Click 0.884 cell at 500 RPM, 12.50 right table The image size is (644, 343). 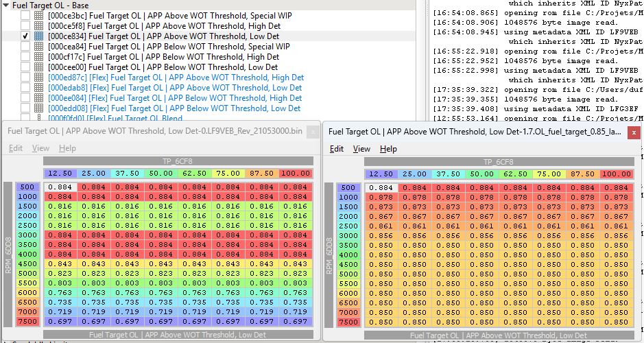click(x=381, y=188)
